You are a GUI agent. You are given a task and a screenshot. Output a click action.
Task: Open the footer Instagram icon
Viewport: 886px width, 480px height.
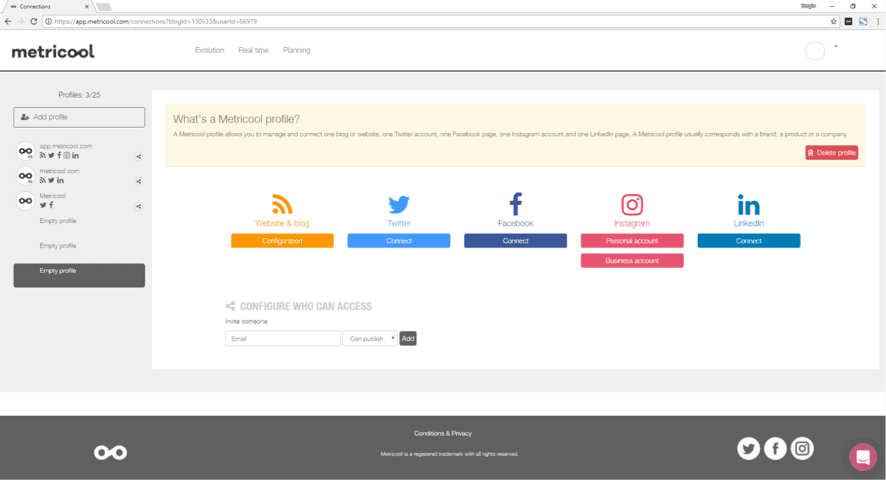coord(802,448)
